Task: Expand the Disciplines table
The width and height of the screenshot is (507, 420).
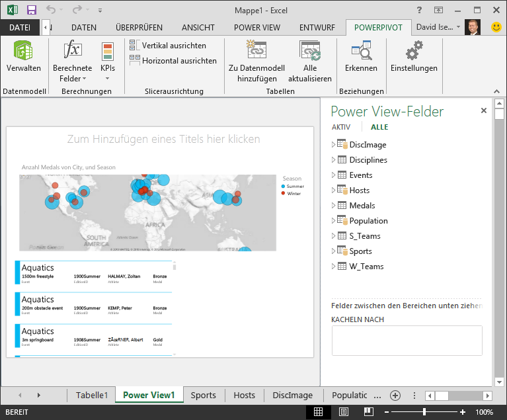Action: (334, 160)
